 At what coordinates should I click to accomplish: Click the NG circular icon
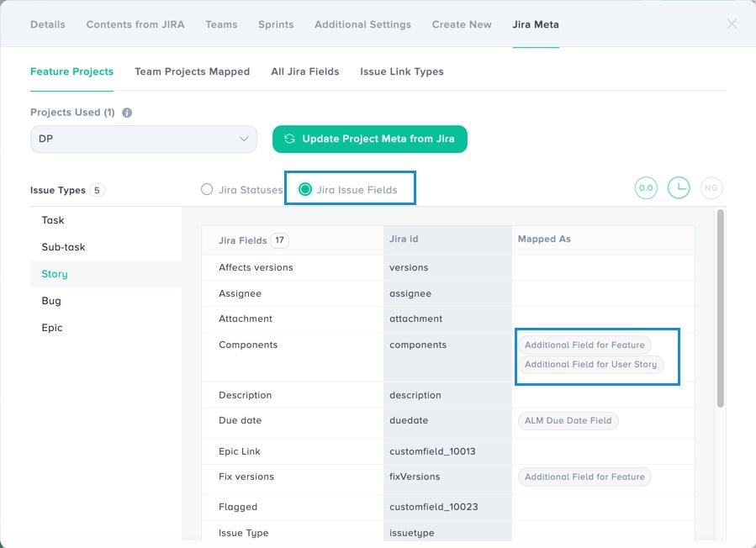tap(711, 188)
